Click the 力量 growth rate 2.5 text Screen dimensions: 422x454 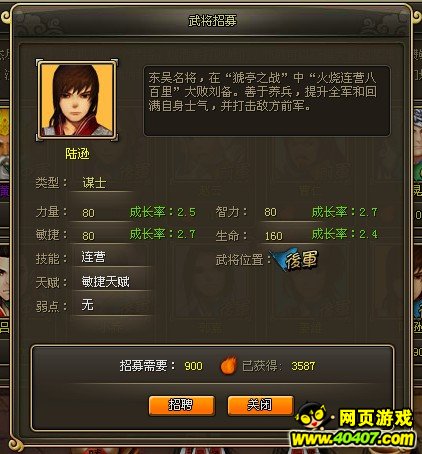click(x=162, y=212)
